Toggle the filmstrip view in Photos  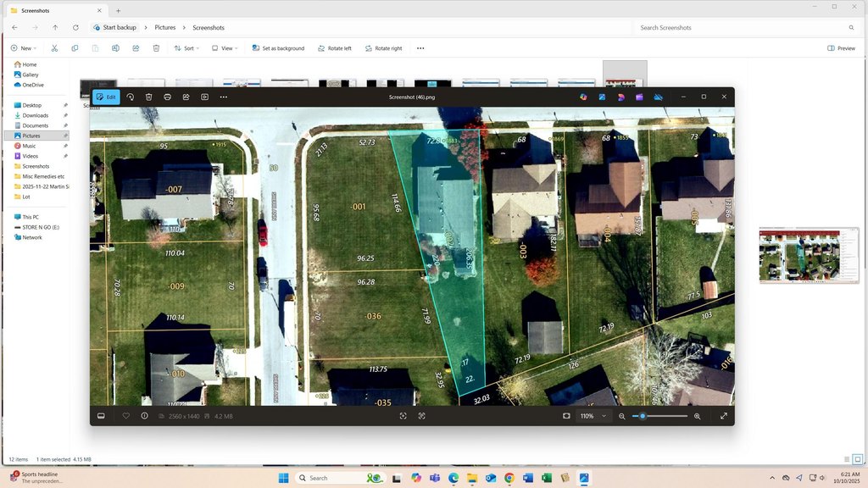101,416
